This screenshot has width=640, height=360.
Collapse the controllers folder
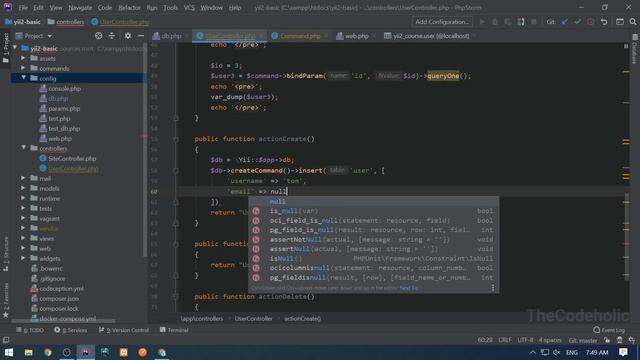tap(23, 148)
